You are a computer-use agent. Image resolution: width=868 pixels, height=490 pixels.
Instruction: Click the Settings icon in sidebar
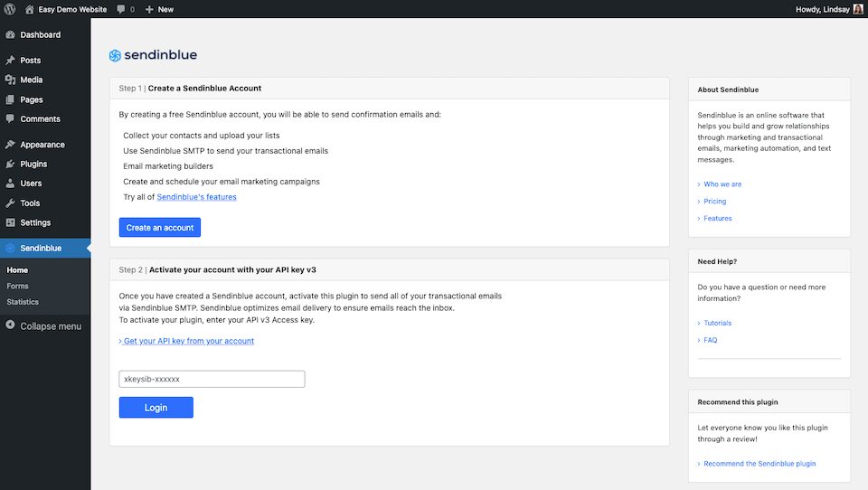(x=10, y=222)
